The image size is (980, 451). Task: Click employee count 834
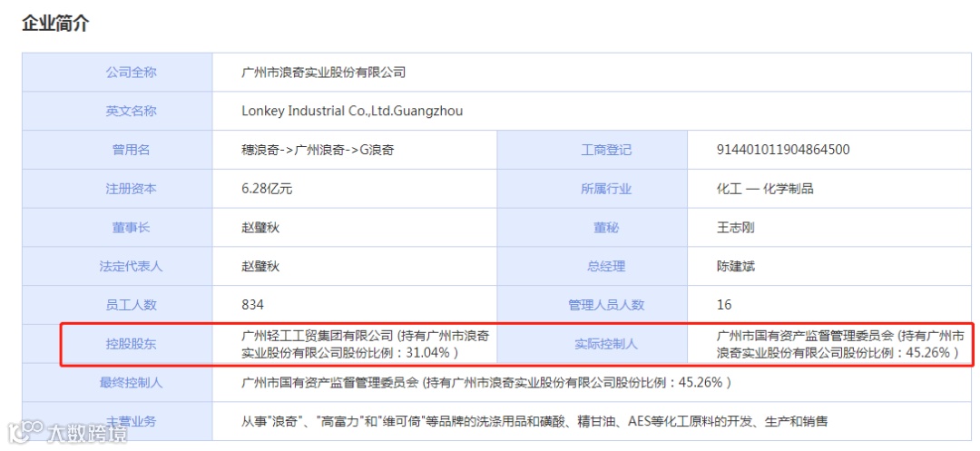click(x=252, y=305)
